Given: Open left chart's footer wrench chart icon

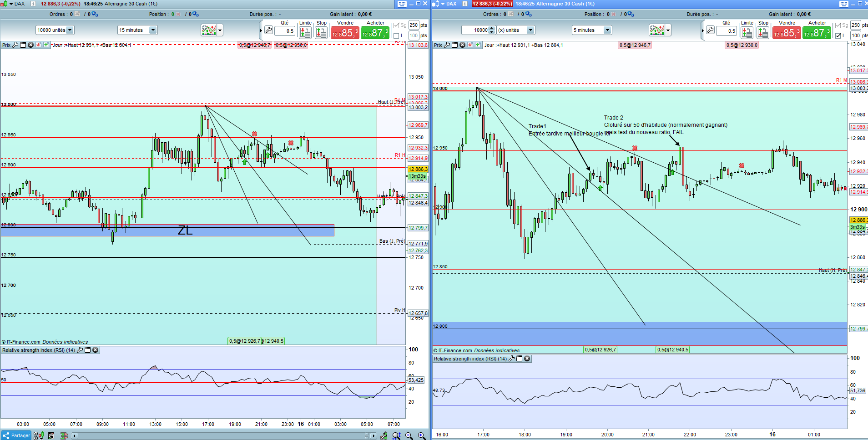Looking at the screenshot, I should [x=384, y=435].
